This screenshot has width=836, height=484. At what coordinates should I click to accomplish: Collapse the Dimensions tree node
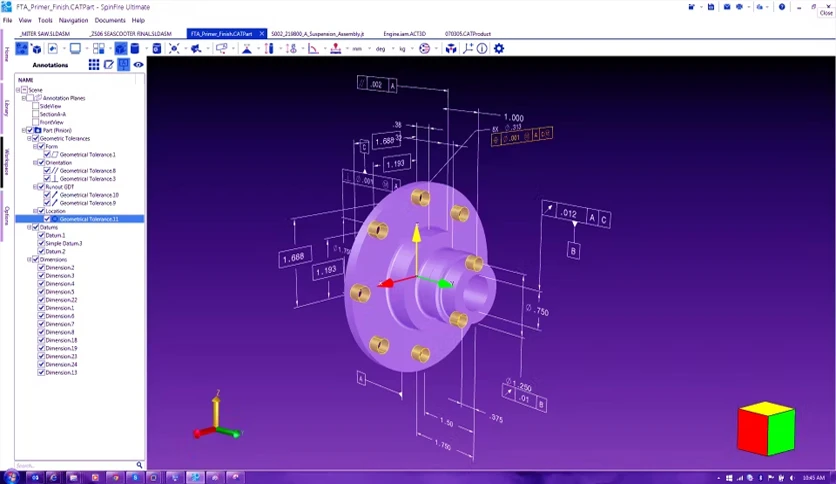pyautogui.click(x=29, y=260)
